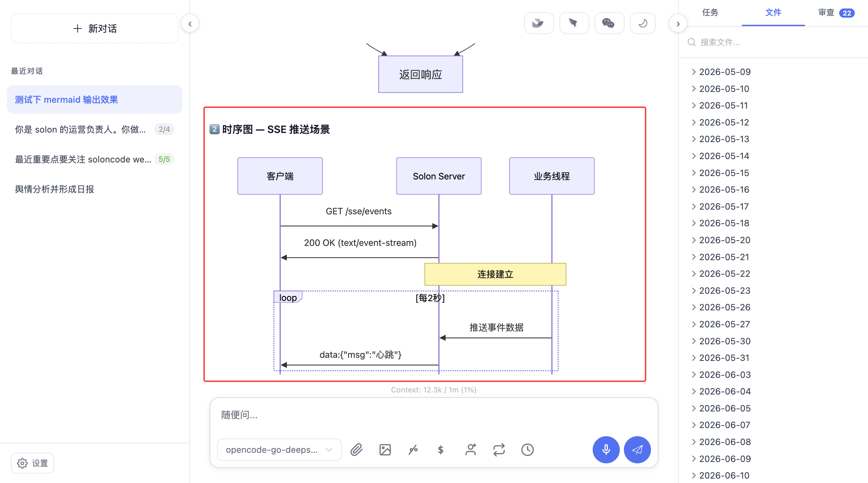Open the opencode-go-deeps model dropdown

(279, 450)
